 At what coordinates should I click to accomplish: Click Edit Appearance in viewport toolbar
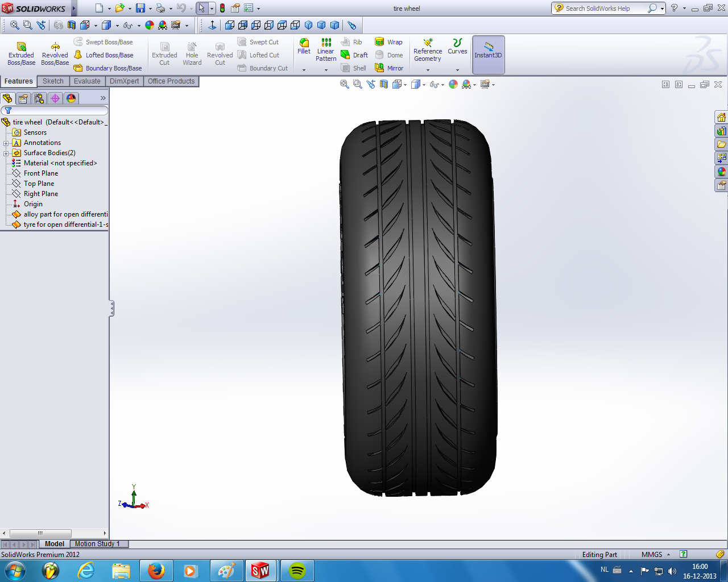[453, 84]
